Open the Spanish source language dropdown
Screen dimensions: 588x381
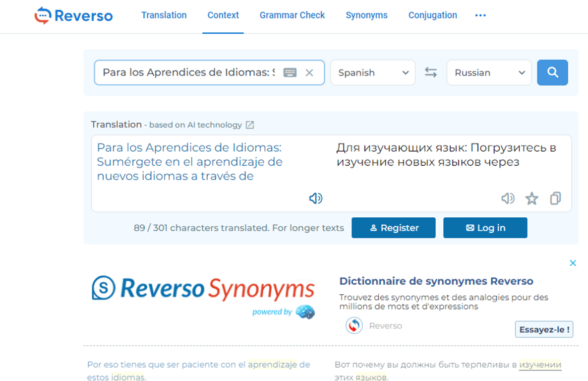point(373,72)
